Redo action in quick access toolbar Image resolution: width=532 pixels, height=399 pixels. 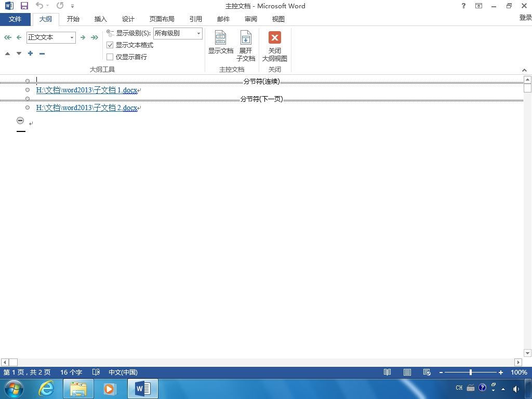pyautogui.click(x=60, y=6)
